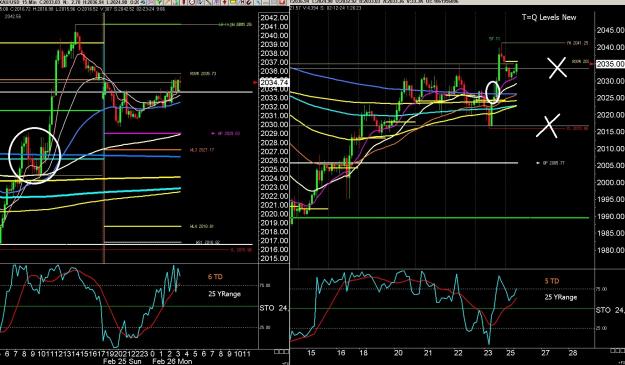Viewport: 625px width, 365px height.
Task: Click 2042.00 at top of left price axis
Action: pos(274,18)
